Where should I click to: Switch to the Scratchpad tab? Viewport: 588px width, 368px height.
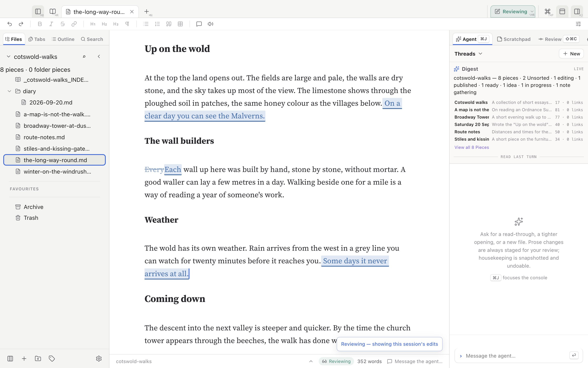click(x=514, y=39)
